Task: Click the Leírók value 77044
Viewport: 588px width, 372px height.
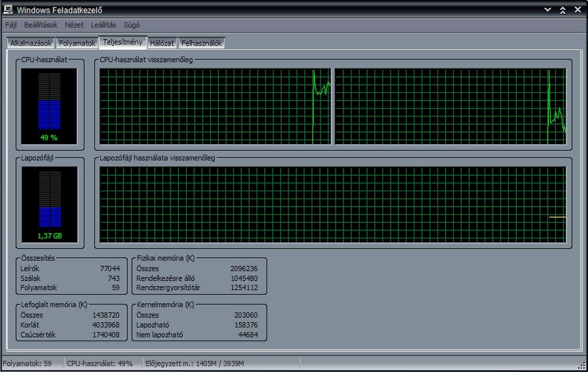Action: coord(110,269)
